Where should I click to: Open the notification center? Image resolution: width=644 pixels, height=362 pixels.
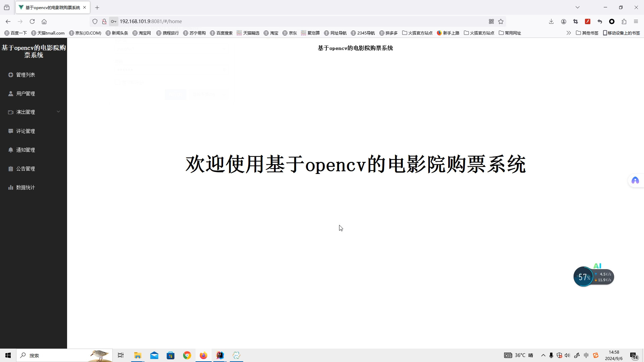coord(634,356)
